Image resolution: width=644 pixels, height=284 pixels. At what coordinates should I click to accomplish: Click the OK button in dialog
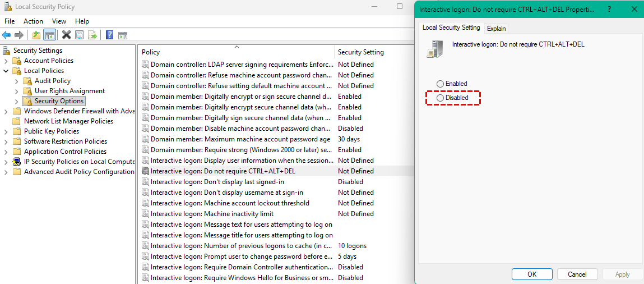tap(532, 274)
